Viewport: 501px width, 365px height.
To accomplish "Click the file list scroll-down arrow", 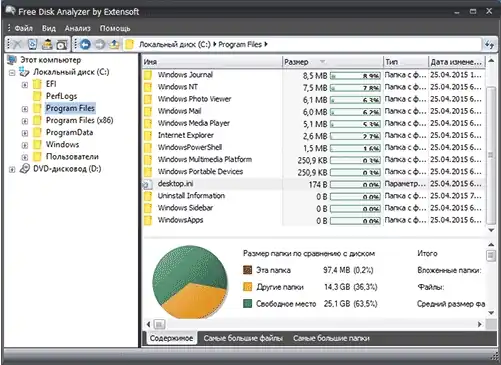I will click(x=491, y=230).
